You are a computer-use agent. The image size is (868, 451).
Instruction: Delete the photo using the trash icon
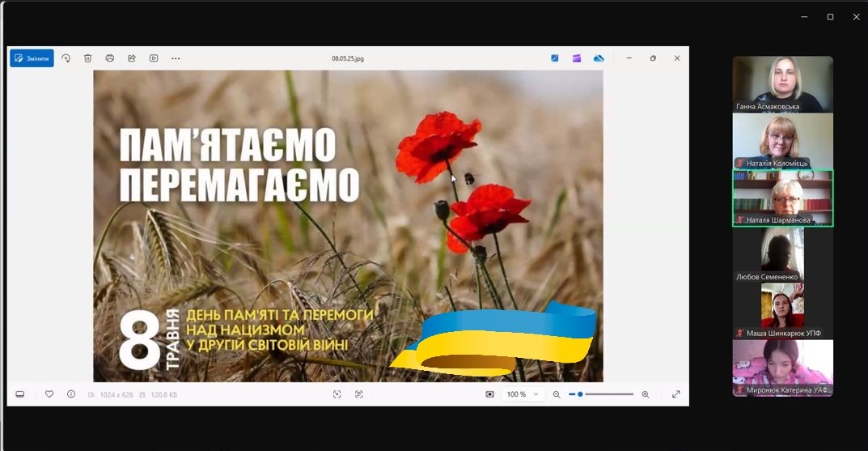coord(88,58)
